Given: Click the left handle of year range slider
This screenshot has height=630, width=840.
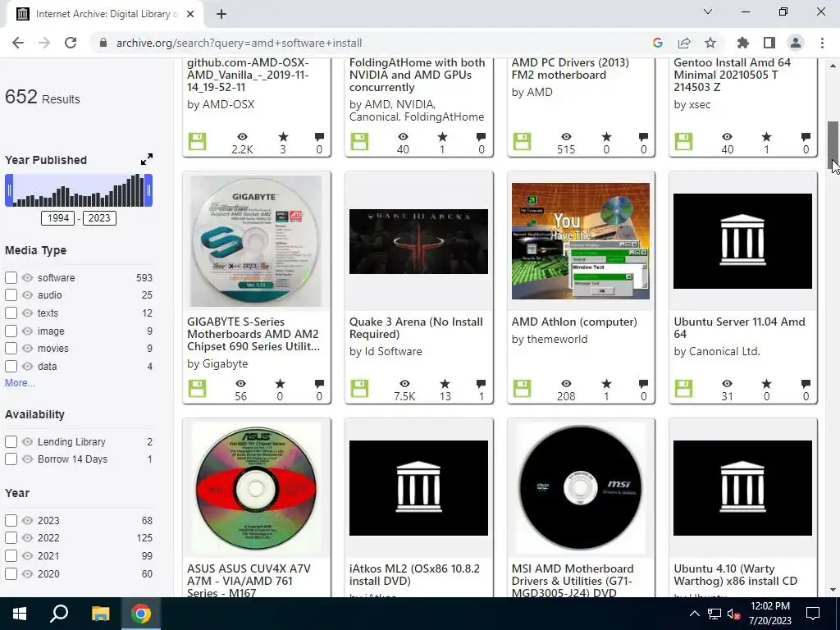Looking at the screenshot, I should point(9,190).
